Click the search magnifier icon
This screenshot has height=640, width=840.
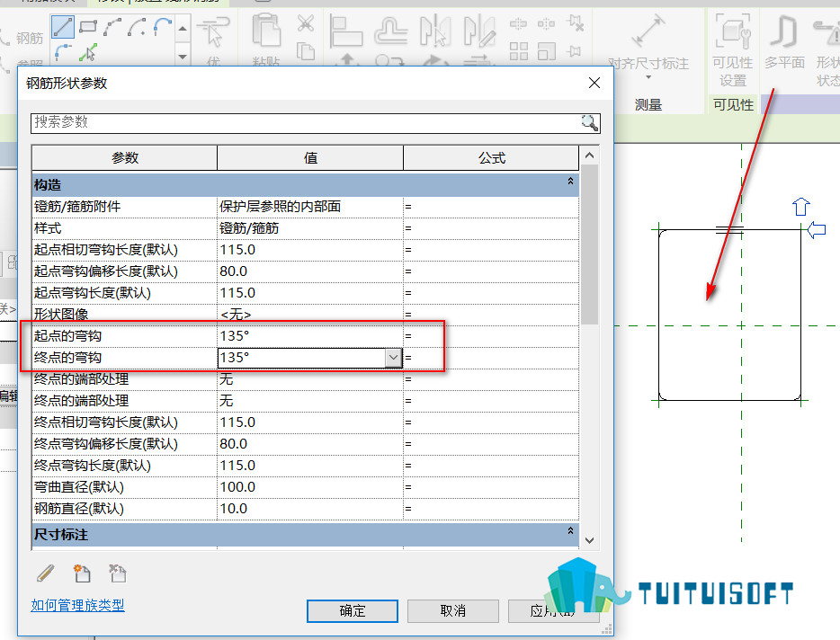(589, 123)
